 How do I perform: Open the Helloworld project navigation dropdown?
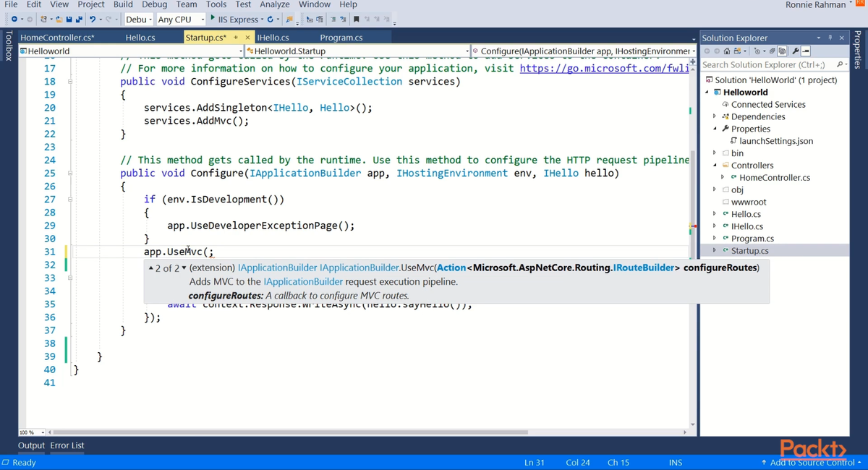coord(131,51)
